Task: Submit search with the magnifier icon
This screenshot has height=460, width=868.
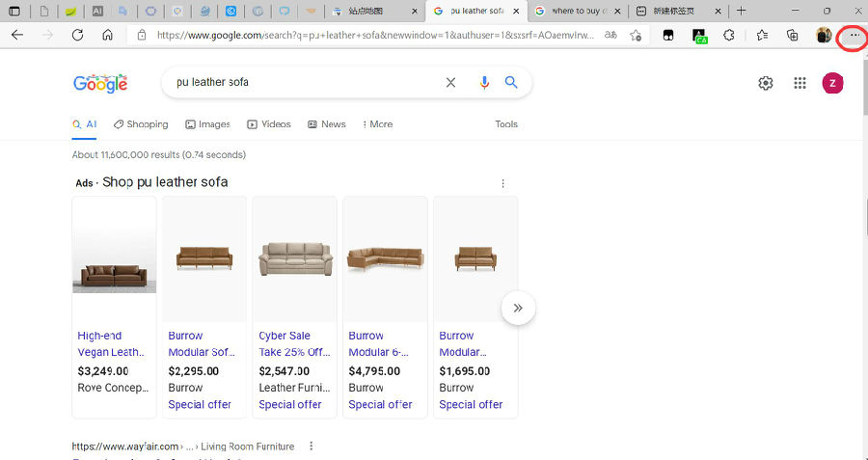Action: (x=511, y=83)
